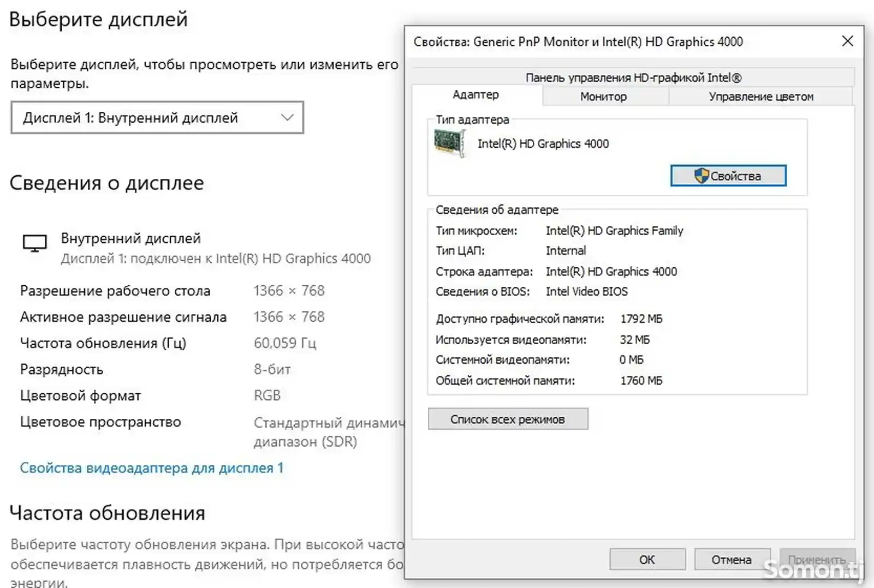The height and width of the screenshot is (588, 874).
Task: Open the Intel HD graphics control panel tab
Action: tap(633, 77)
